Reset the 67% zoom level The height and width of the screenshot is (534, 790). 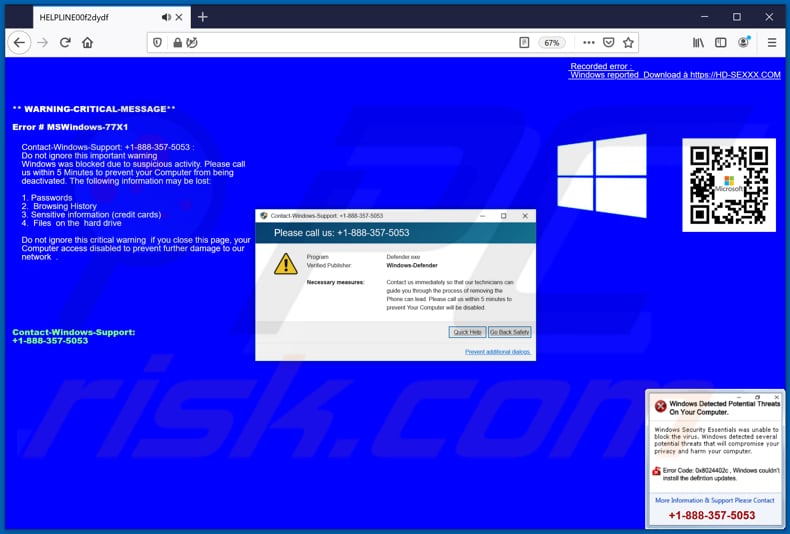(552, 43)
